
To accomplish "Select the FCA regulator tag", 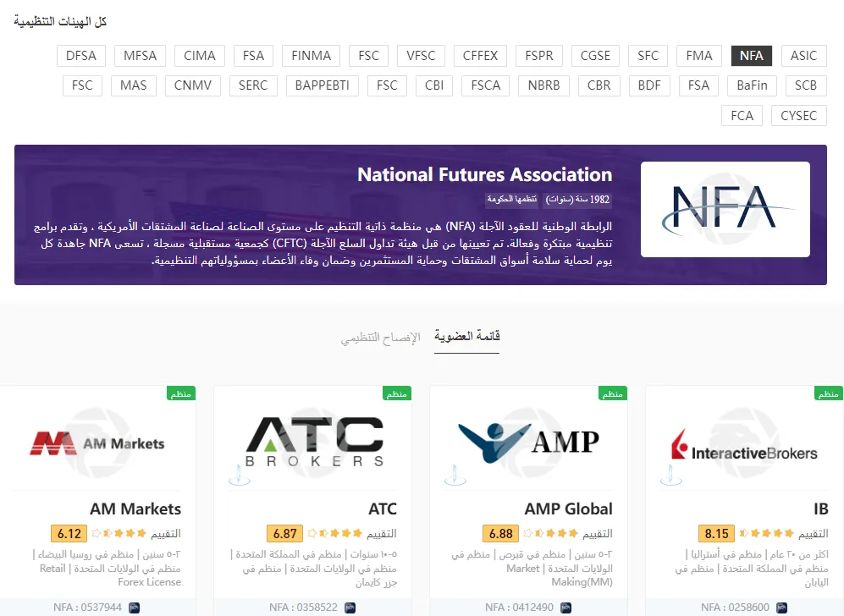I will (742, 116).
